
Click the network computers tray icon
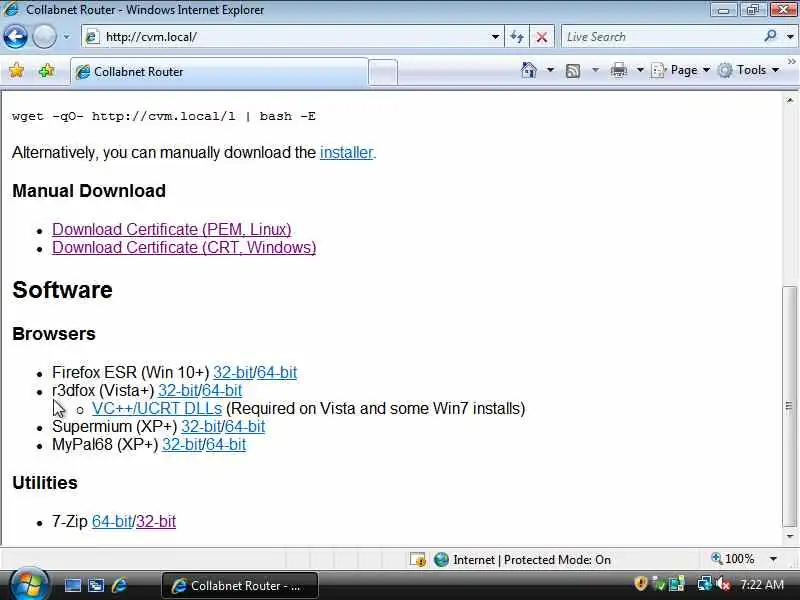(x=677, y=584)
